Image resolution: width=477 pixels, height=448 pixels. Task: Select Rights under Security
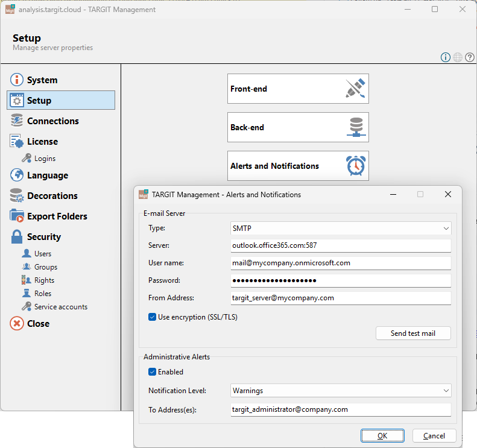(x=44, y=280)
